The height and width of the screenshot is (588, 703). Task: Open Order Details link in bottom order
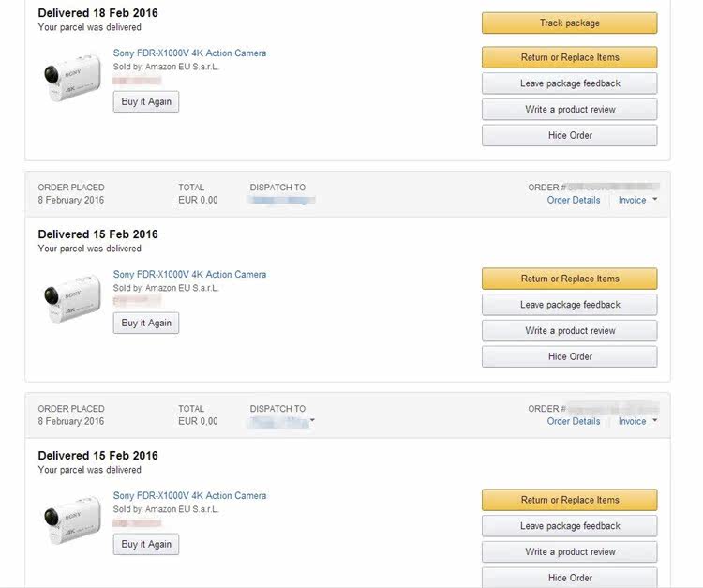(574, 421)
